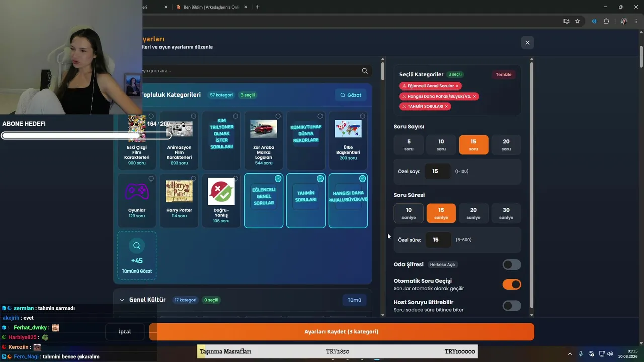Set question time to 30 saniye

pyautogui.click(x=506, y=213)
